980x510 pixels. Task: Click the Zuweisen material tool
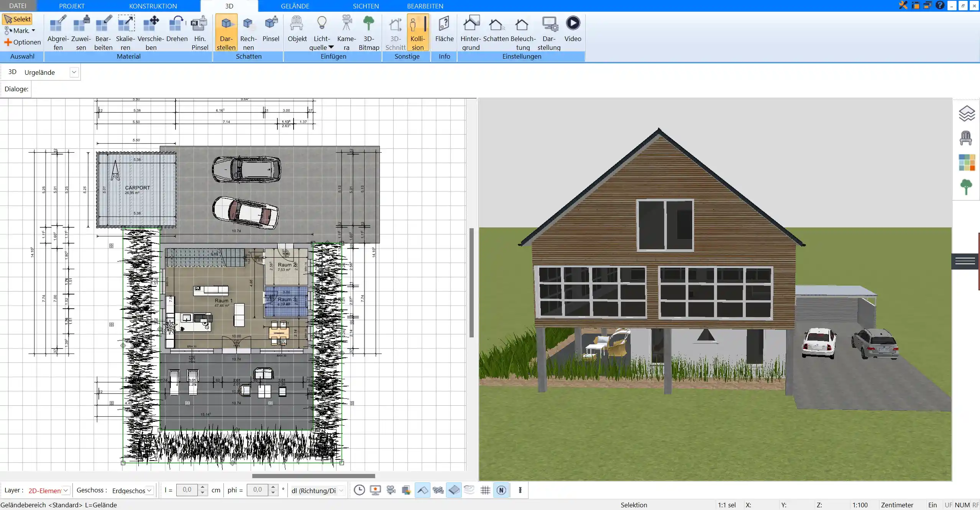(81, 33)
